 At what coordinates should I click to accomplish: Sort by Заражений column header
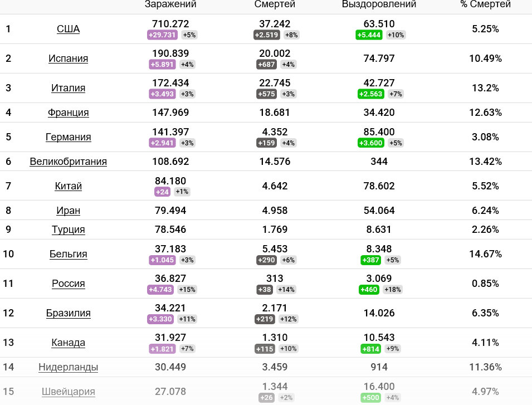point(170,4)
